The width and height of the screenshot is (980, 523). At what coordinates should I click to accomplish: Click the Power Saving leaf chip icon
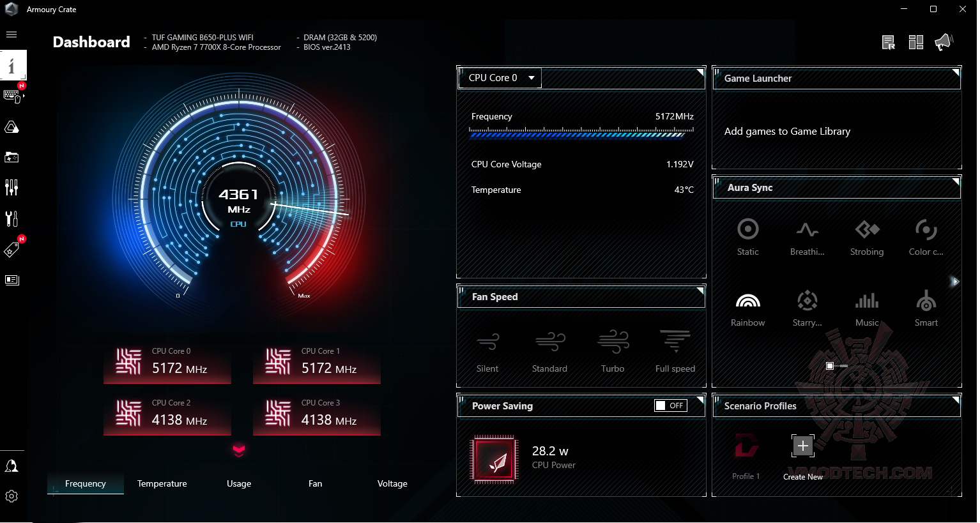[x=493, y=459]
